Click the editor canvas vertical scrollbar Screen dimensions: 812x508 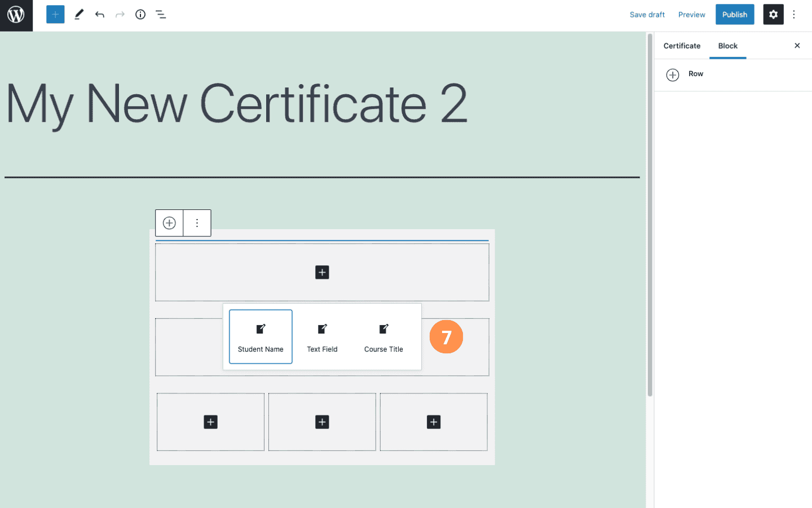click(650, 214)
